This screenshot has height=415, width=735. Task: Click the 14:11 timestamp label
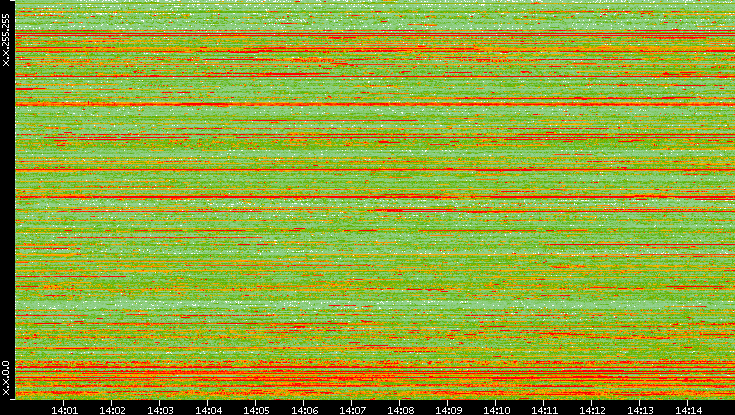tap(544, 409)
